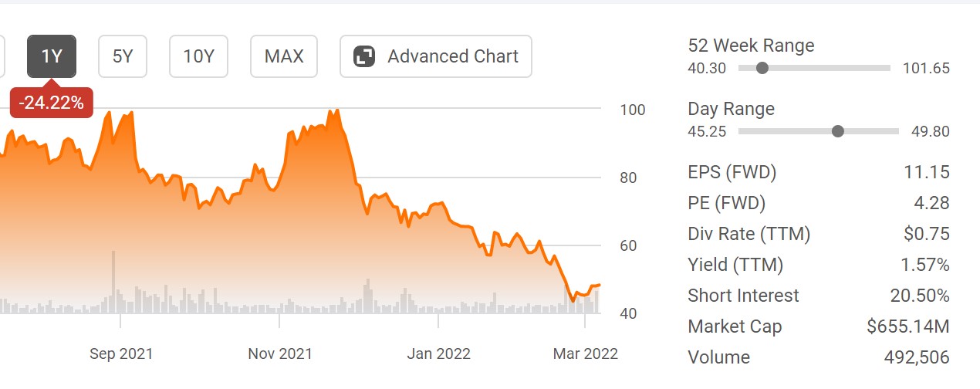
Task: Select the 10Y chart range
Action: 198,56
